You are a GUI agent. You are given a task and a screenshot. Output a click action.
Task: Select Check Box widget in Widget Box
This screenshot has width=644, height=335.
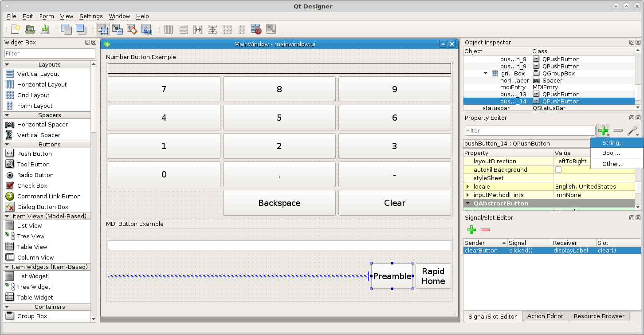click(x=31, y=185)
